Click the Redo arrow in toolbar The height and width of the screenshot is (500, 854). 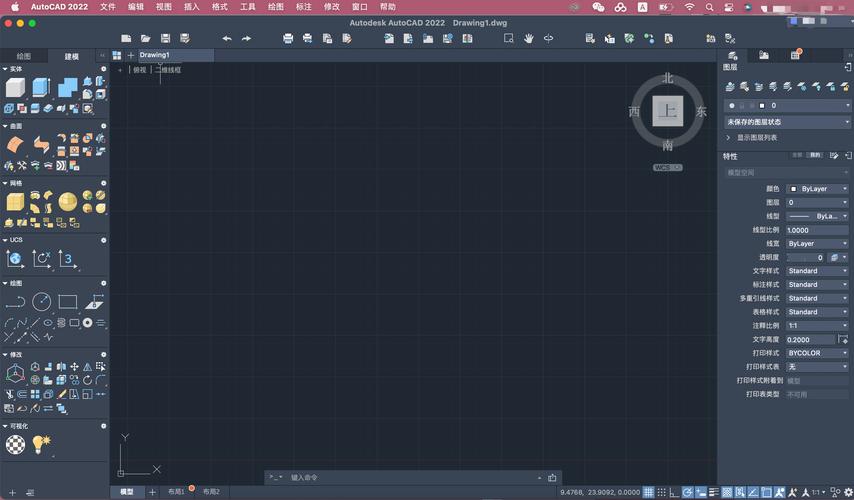tap(246, 38)
